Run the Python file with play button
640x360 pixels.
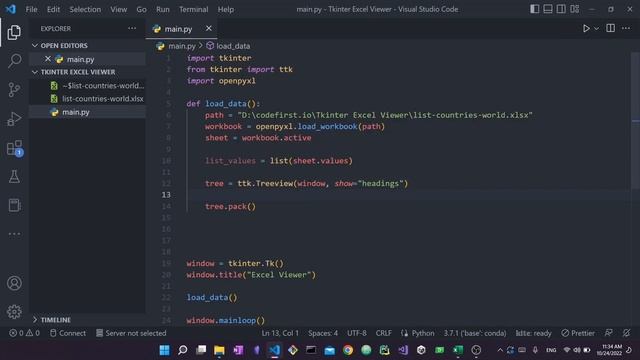click(x=586, y=29)
